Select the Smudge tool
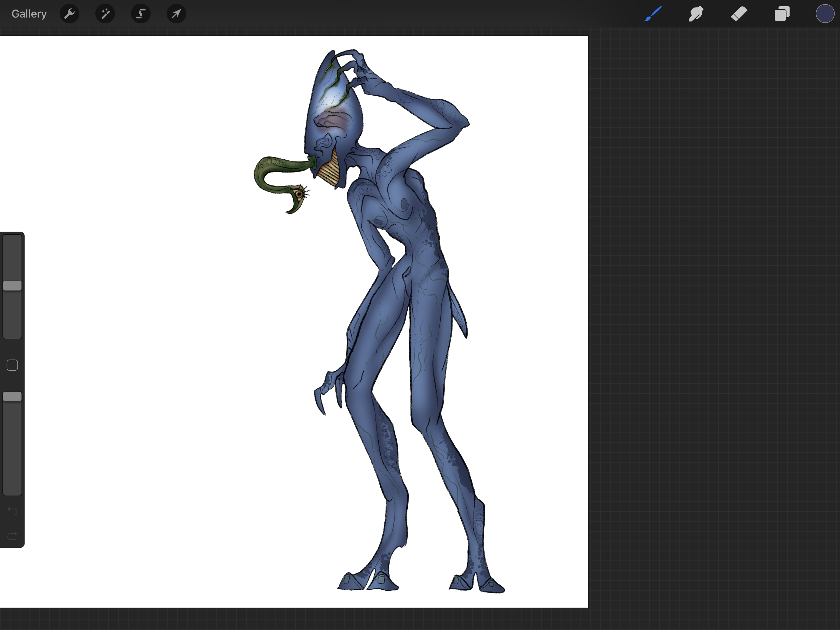Image resolution: width=840 pixels, height=630 pixels. 696,14
